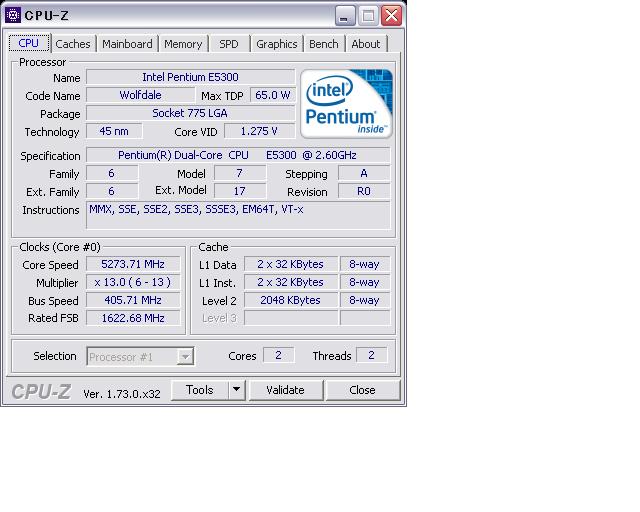Minimize the CPU-Z window
Image resolution: width=640 pixels, height=512 pixels.
coord(345,16)
